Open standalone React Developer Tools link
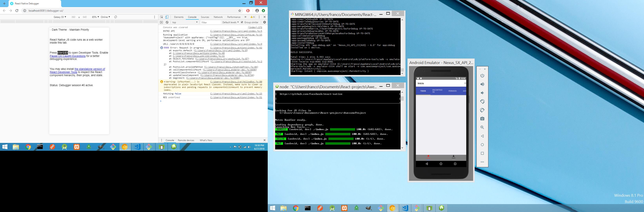The width and height of the screenshot is (644, 212). (x=90, y=69)
